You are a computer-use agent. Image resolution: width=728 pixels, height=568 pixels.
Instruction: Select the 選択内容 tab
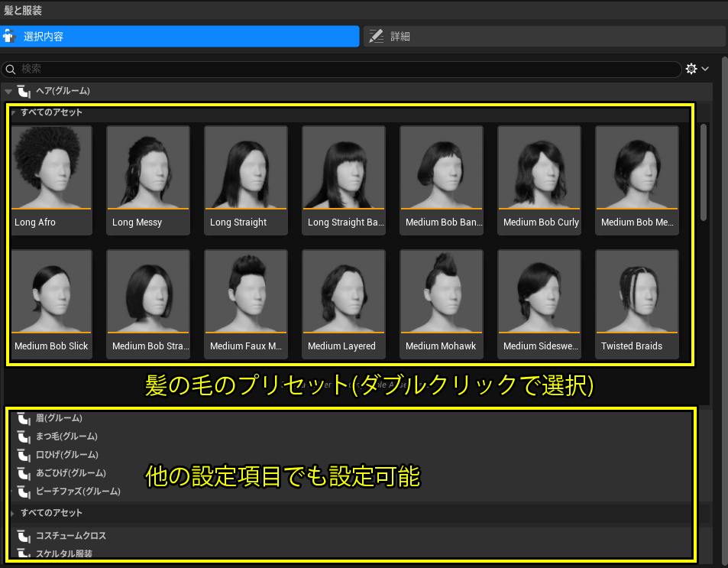pos(76,35)
